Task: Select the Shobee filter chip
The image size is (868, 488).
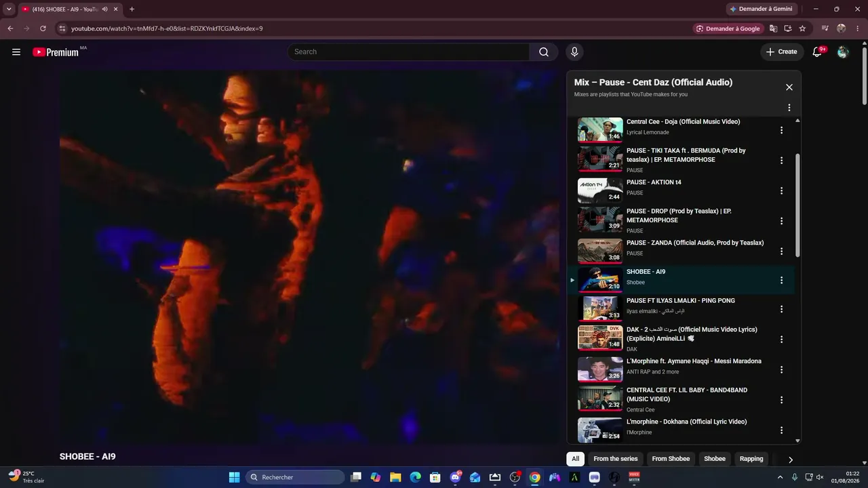Action: (715, 459)
